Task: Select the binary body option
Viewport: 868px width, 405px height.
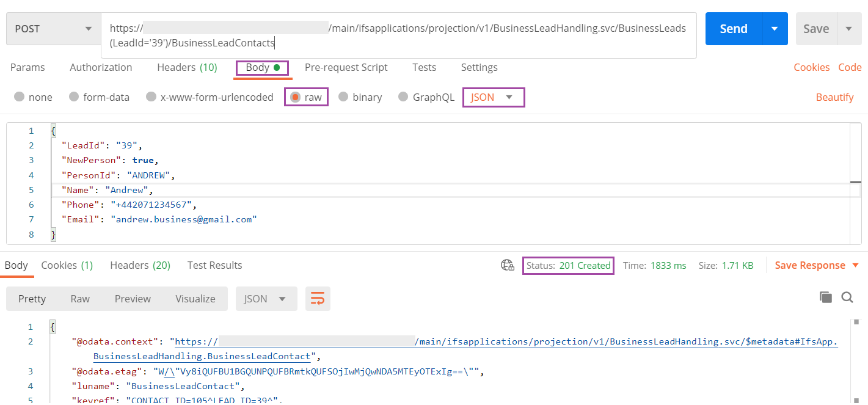Action: [x=360, y=97]
